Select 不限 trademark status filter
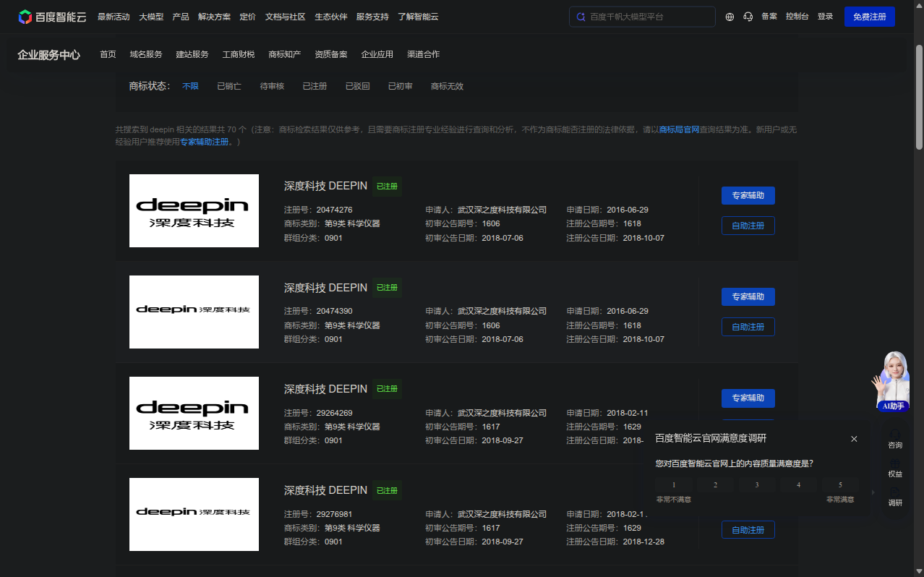 (190, 86)
